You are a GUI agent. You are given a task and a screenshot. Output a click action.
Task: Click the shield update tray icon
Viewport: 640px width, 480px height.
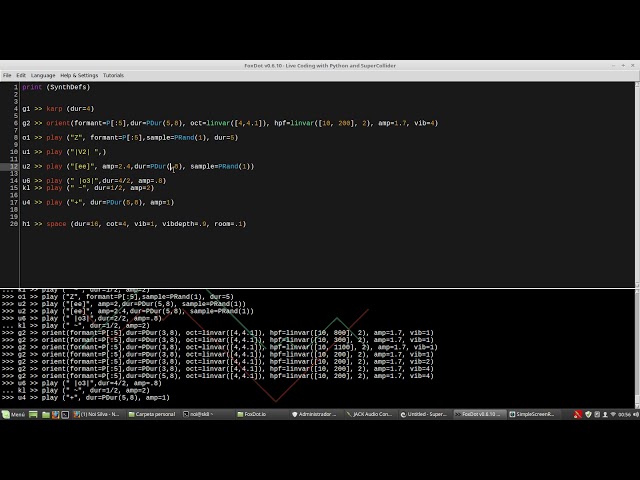pyautogui.click(x=588, y=414)
